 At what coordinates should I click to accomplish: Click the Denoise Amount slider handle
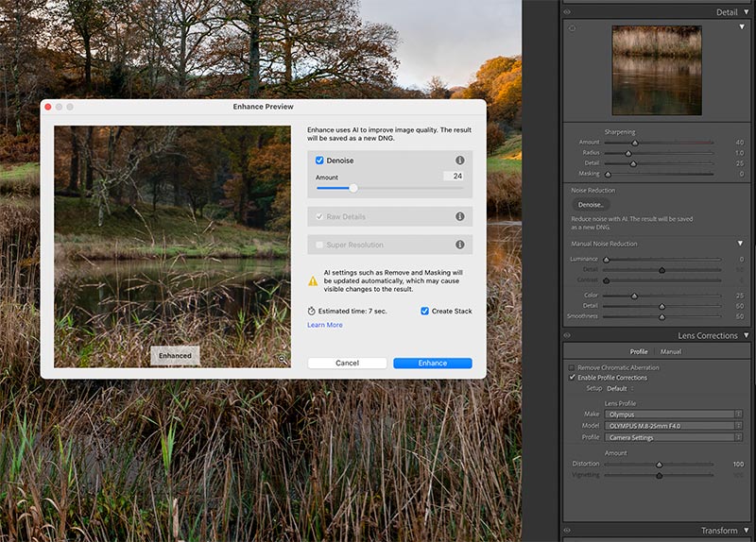(x=353, y=188)
